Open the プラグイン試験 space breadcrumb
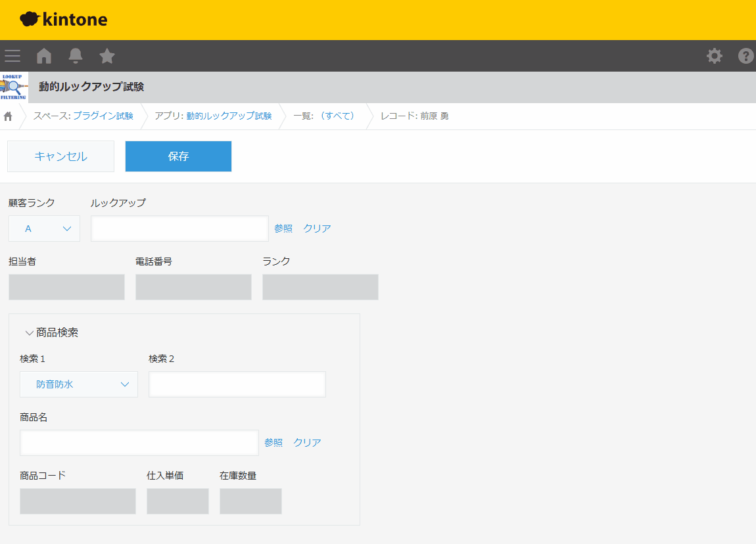Viewport: 756px width, 544px height. 103,116
